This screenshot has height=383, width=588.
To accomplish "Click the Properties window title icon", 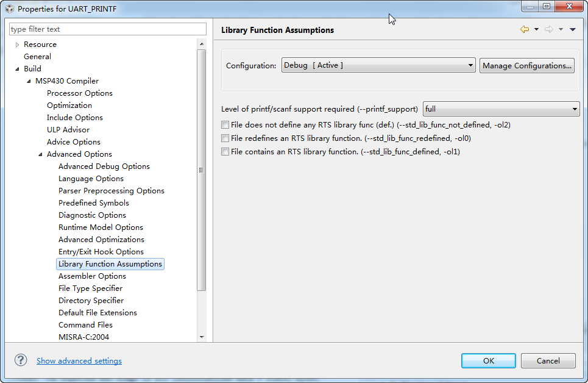I will pos(9,9).
